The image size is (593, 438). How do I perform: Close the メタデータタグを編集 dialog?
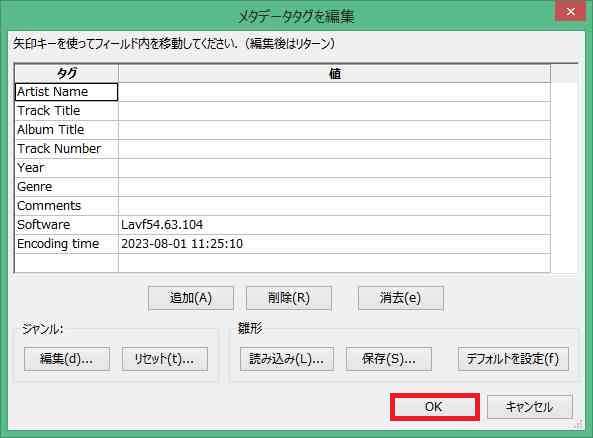[570, 11]
